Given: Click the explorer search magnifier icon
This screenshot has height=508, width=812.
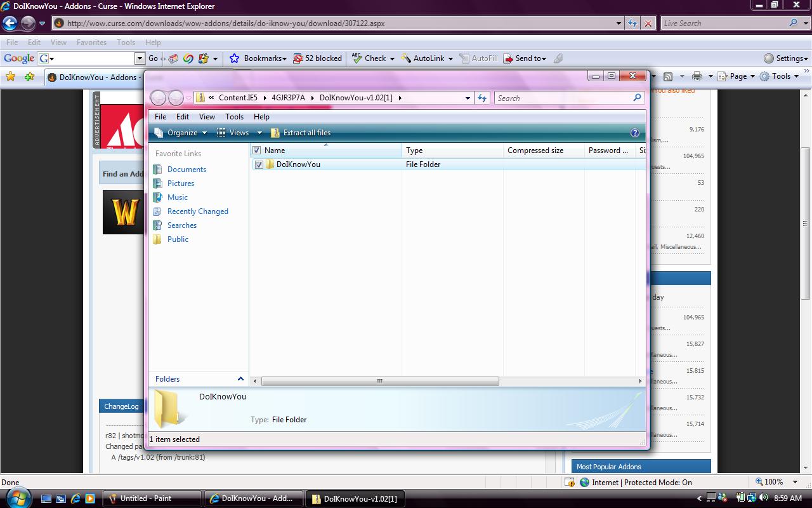Looking at the screenshot, I should point(638,98).
